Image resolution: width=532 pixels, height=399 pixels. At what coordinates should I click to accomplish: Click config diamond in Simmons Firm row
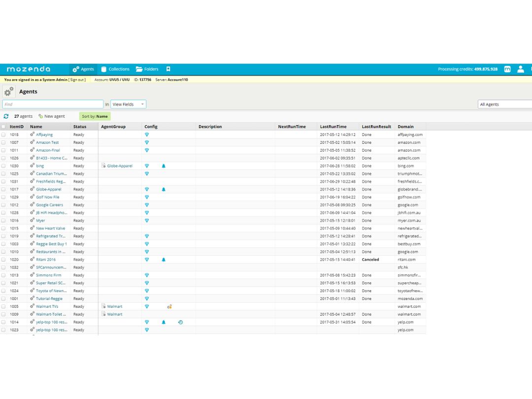[147, 275]
